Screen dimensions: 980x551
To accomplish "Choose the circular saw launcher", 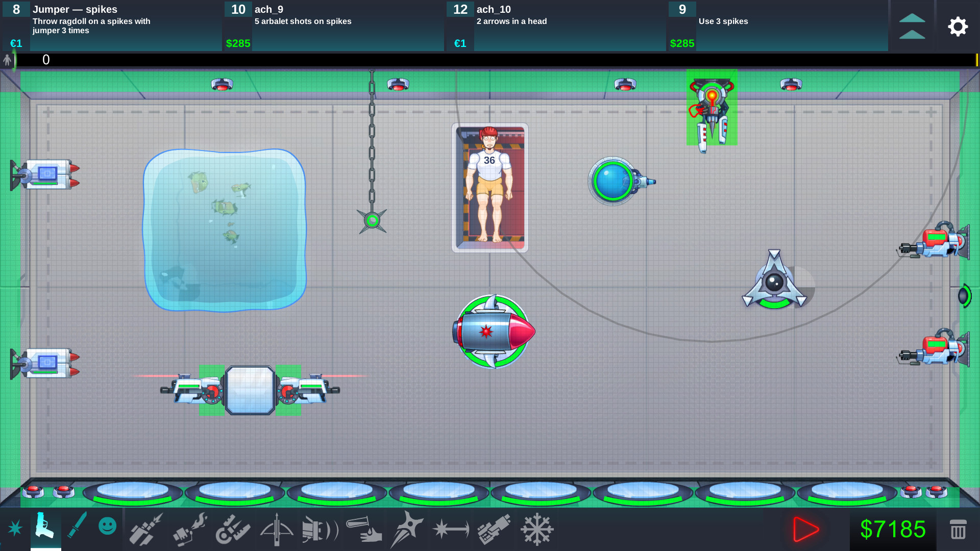I will (232, 529).
